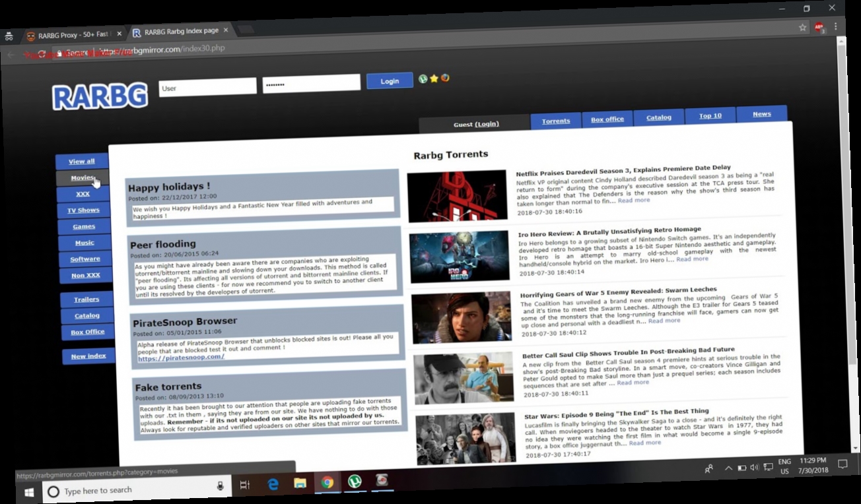861x504 pixels.
Task: Select TV Shows category in sidebar
Action: click(x=84, y=210)
